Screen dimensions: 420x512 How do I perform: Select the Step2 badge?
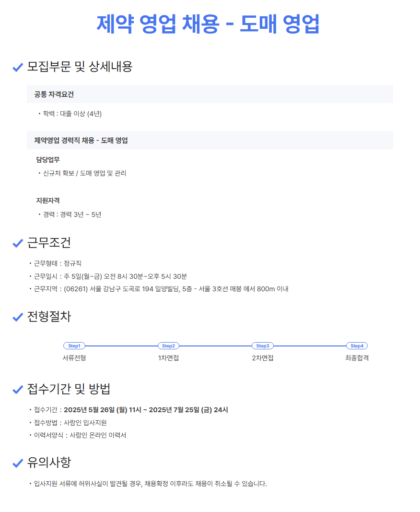pyautogui.click(x=168, y=346)
